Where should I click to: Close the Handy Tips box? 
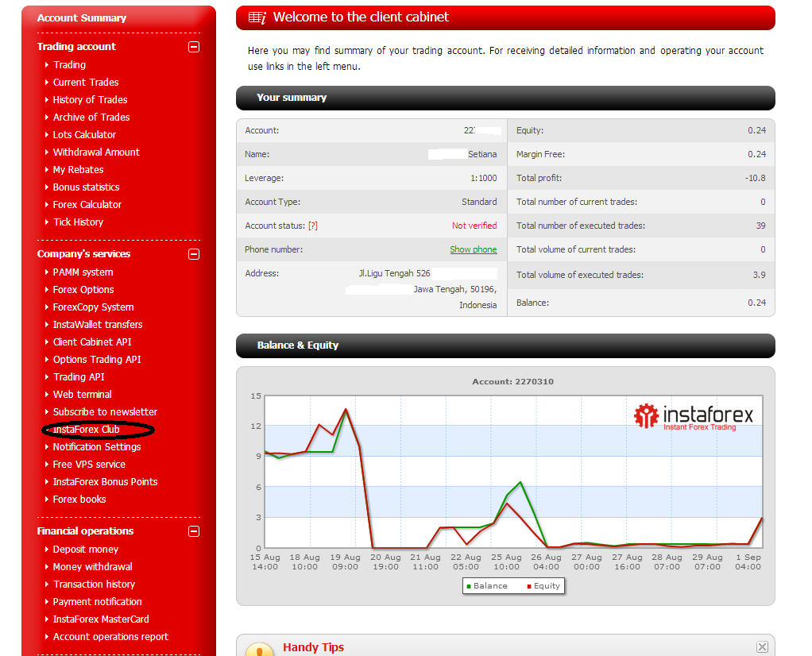pos(762,646)
